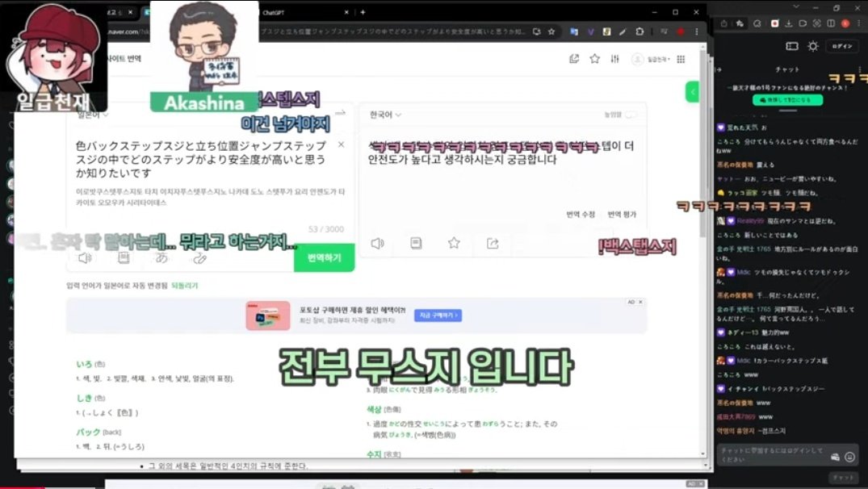
Task: Click the blue purchase button in the ad banner
Action: click(438, 316)
